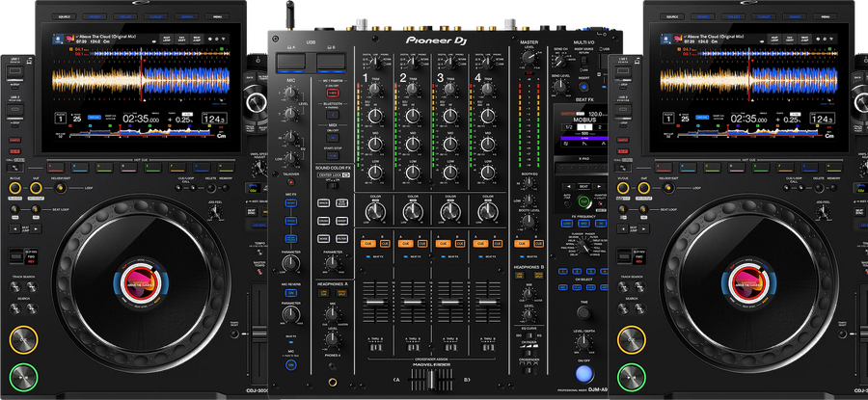Enable the MIC FX ECHO button
The height and width of the screenshot is (400, 868).
pos(290,203)
